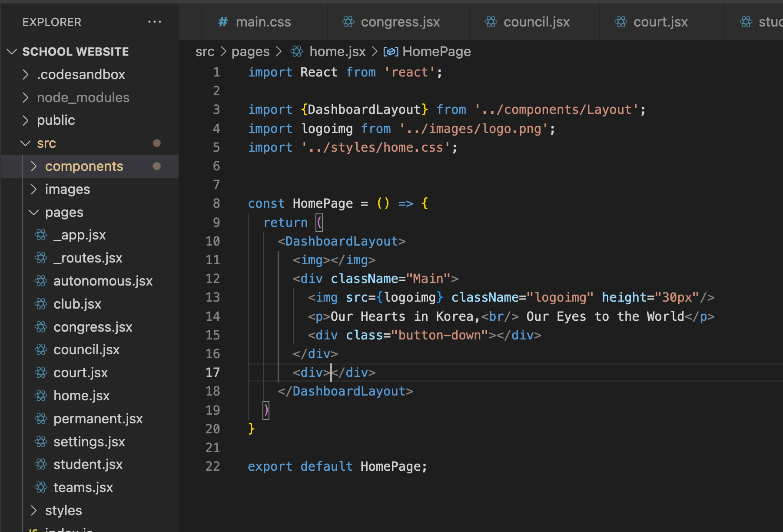Click React icon beside teams.jsx
This screenshot has height=532, width=783.
click(41, 487)
